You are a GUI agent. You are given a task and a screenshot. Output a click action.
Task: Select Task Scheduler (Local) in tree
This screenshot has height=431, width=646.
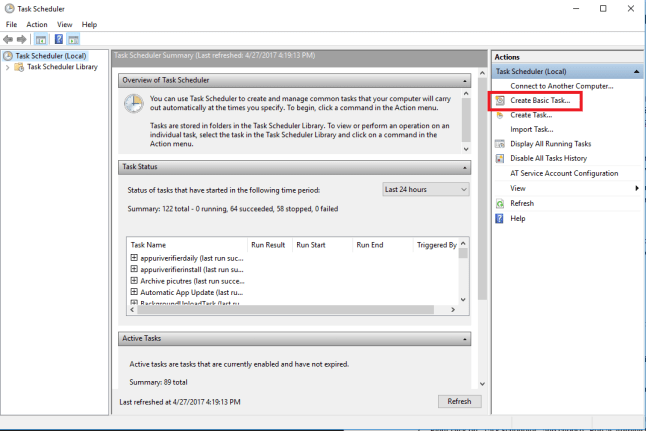(51, 56)
